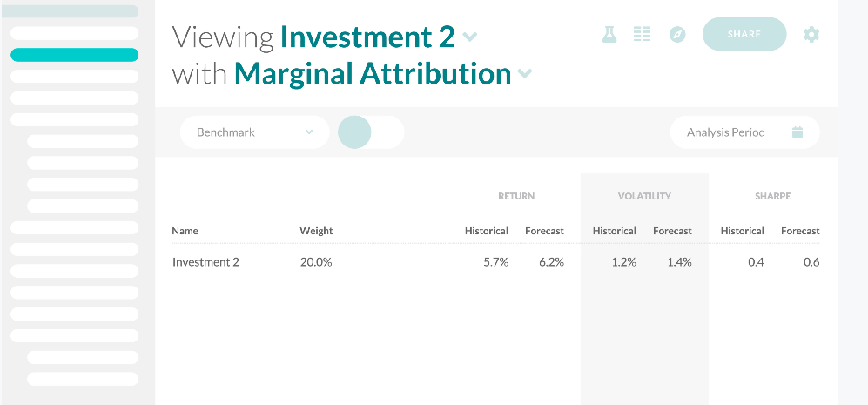Sort by the Name column header

pos(185,231)
